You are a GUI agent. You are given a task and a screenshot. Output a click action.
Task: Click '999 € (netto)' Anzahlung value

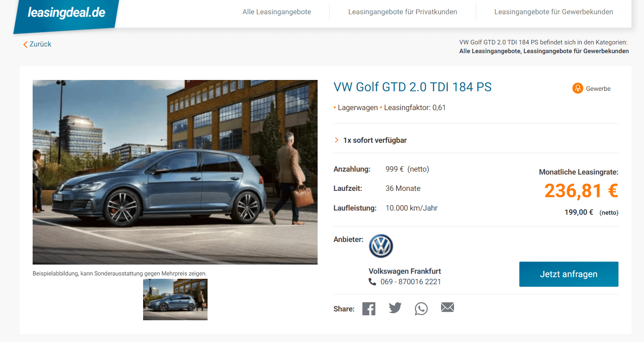point(407,169)
